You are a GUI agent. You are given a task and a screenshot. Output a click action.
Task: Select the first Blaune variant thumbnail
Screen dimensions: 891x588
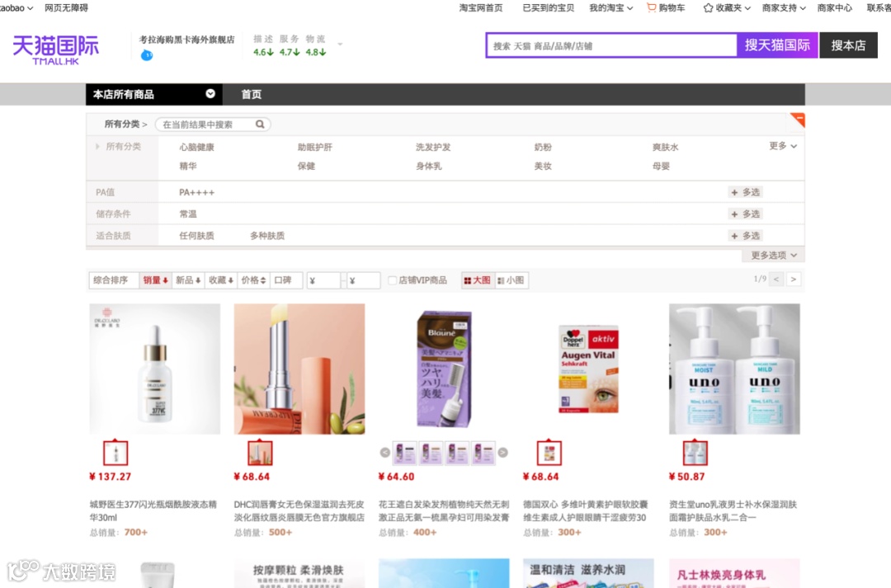point(404,454)
